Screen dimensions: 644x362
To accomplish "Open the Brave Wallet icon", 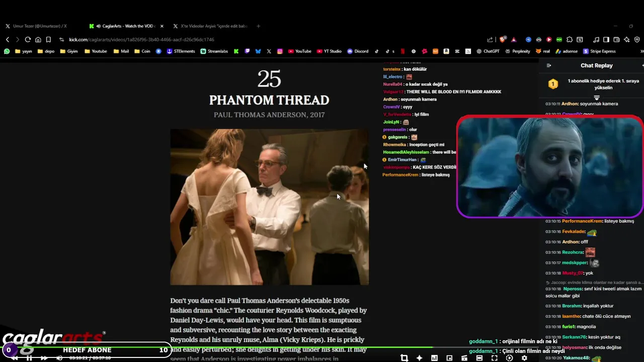I will point(617,40).
